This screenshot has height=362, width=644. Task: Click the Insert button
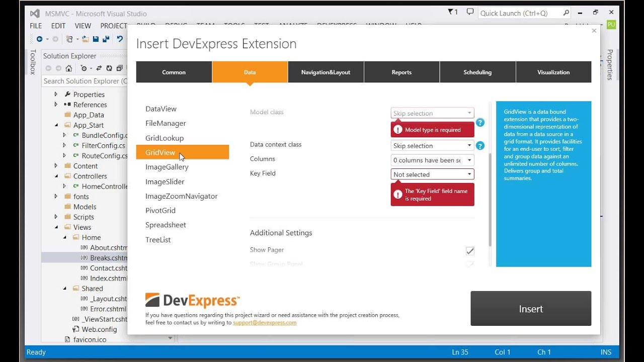(x=531, y=309)
